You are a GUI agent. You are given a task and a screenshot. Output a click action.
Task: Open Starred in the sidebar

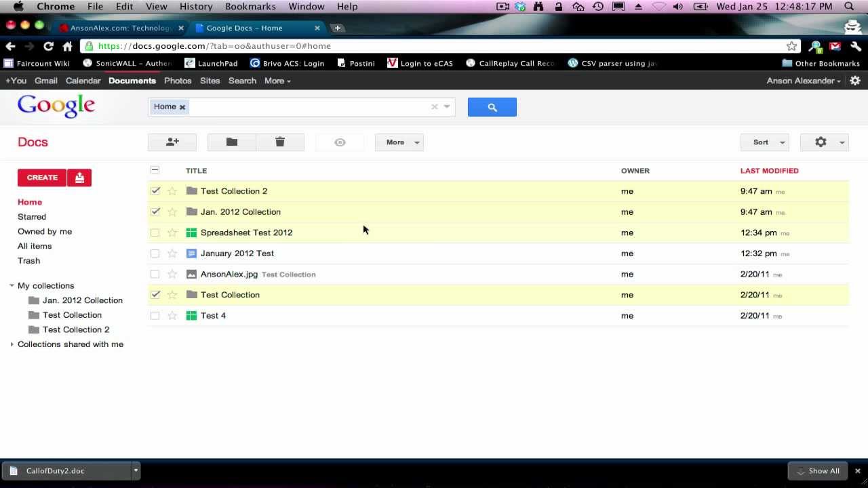pos(32,217)
